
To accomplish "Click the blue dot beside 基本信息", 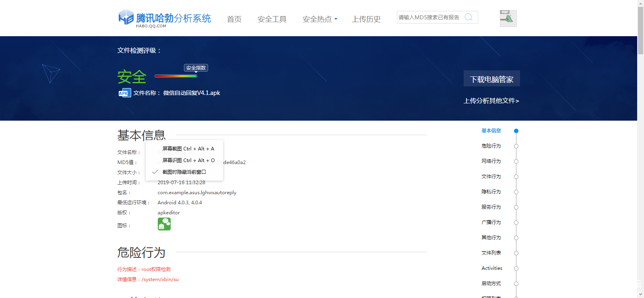I will (516, 131).
